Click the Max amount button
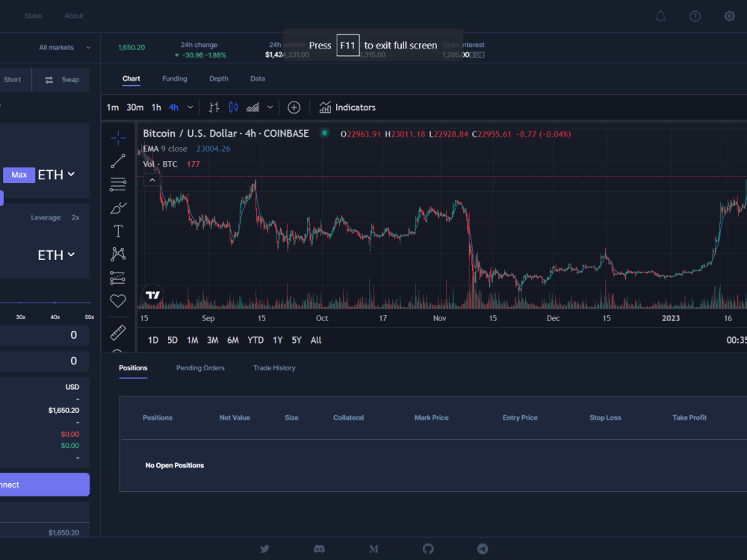 click(x=19, y=175)
